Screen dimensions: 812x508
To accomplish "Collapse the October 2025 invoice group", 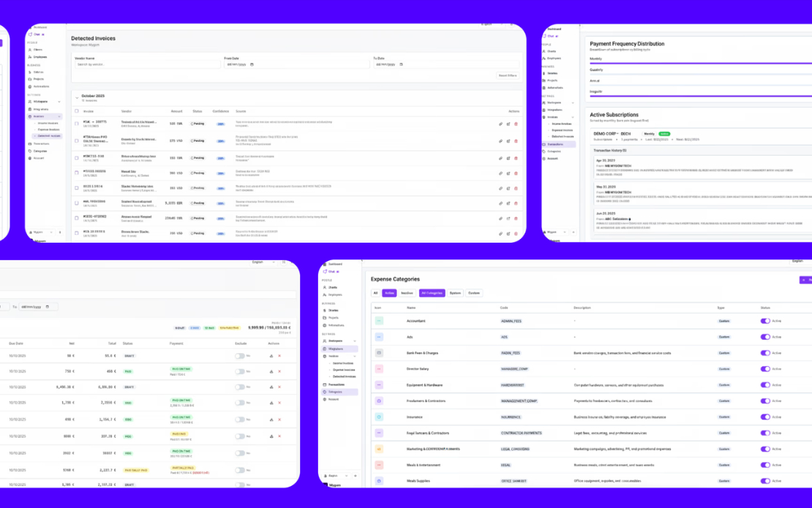I will 78,96.
